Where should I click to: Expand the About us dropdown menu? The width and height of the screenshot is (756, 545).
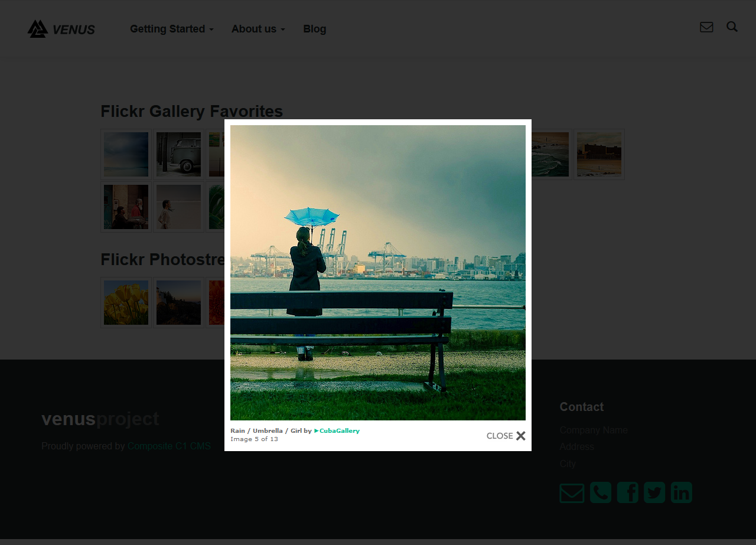point(258,29)
